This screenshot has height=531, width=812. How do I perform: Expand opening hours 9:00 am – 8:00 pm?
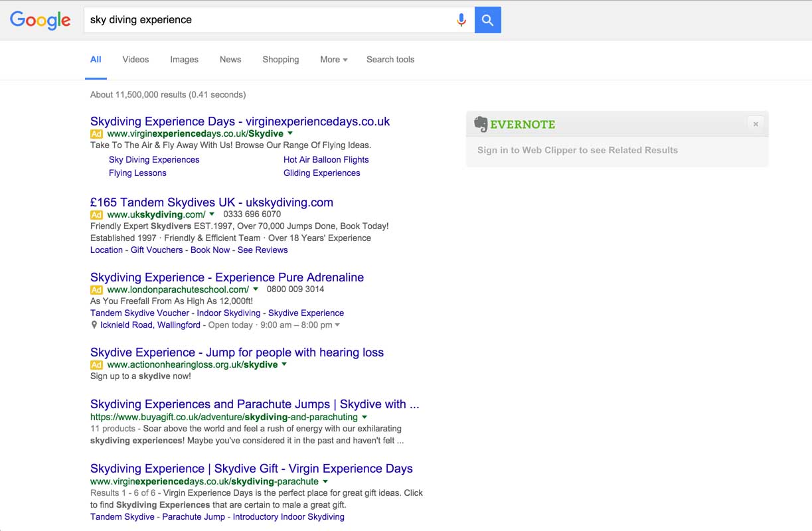[337, 325]
